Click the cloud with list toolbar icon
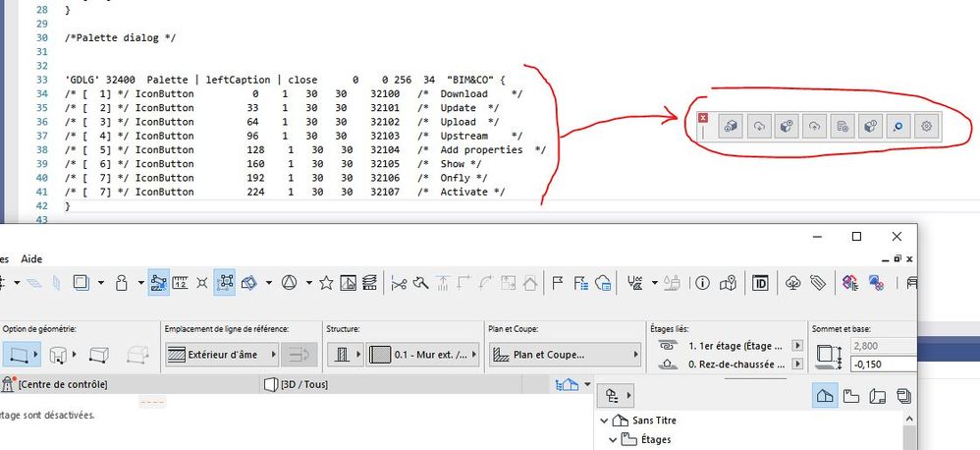This screenshot has width=980, height=450. 603,283
